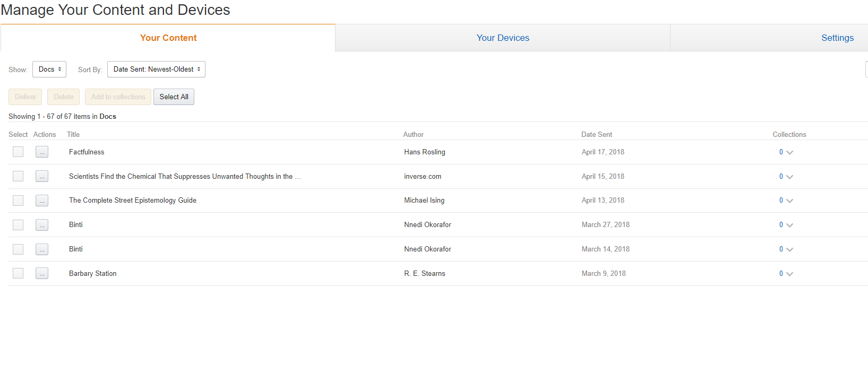Open actions for The Complete Street Epistemology Guide

coord(42,201)
